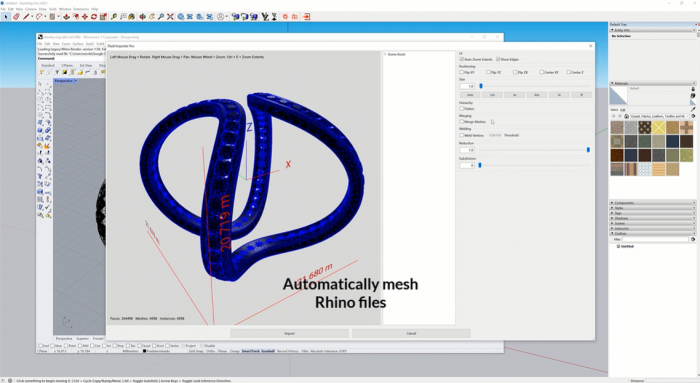Image resolution: width=700 pixels, height=383 pixels.
Task: Click the Import button
Action: point(289,333)
